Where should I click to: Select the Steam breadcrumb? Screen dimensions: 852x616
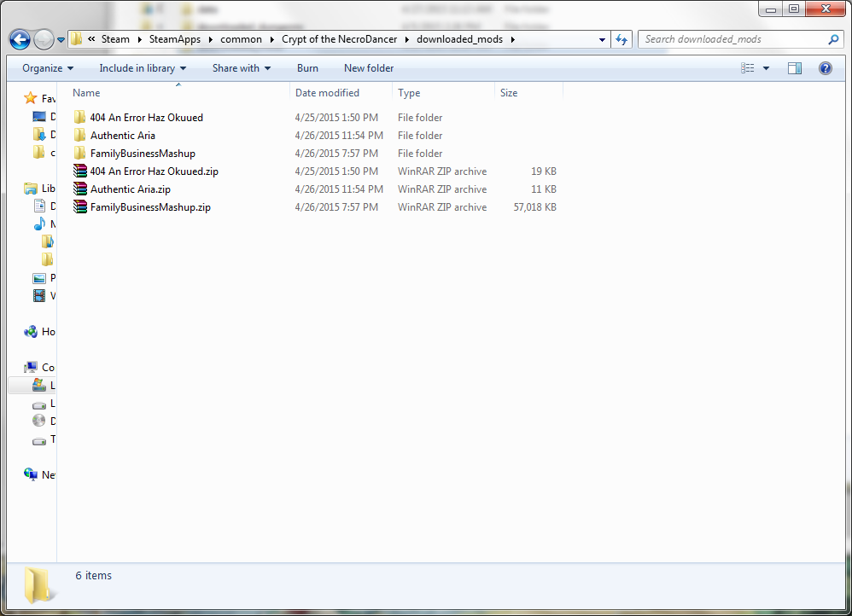(x=115, y=39)
